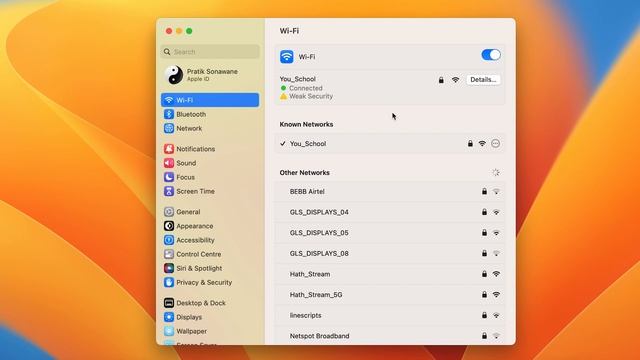Click the Screen Time hourglass icon
Image resolution: width=640 pixels, height=360 pixels.
[169, 191]
